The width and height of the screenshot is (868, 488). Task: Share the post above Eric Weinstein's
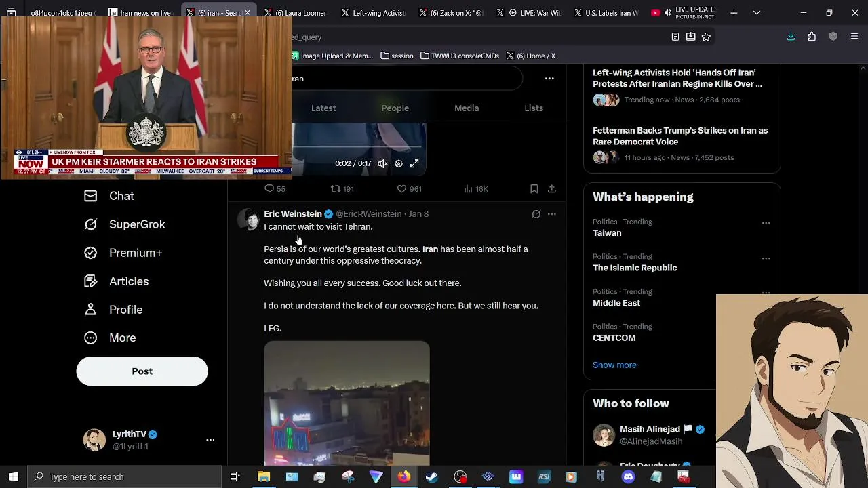(552, 189)
